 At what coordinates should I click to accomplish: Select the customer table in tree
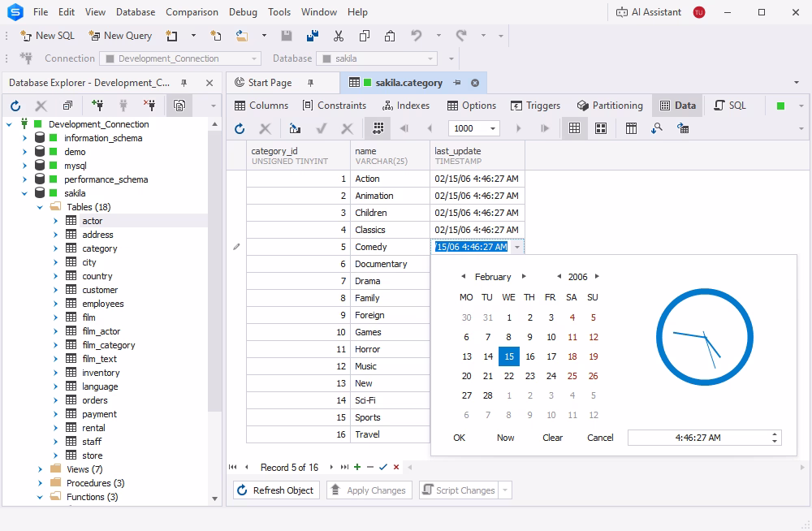pos(100,290)
